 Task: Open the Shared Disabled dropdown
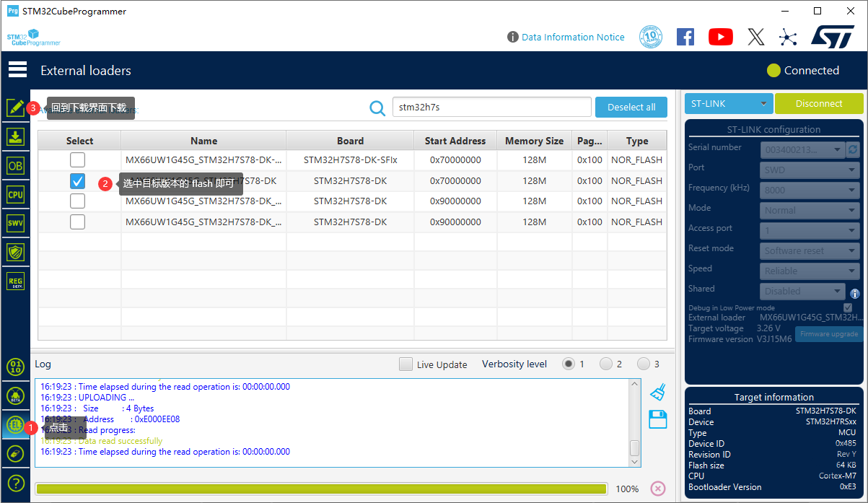tap(802, 291)
